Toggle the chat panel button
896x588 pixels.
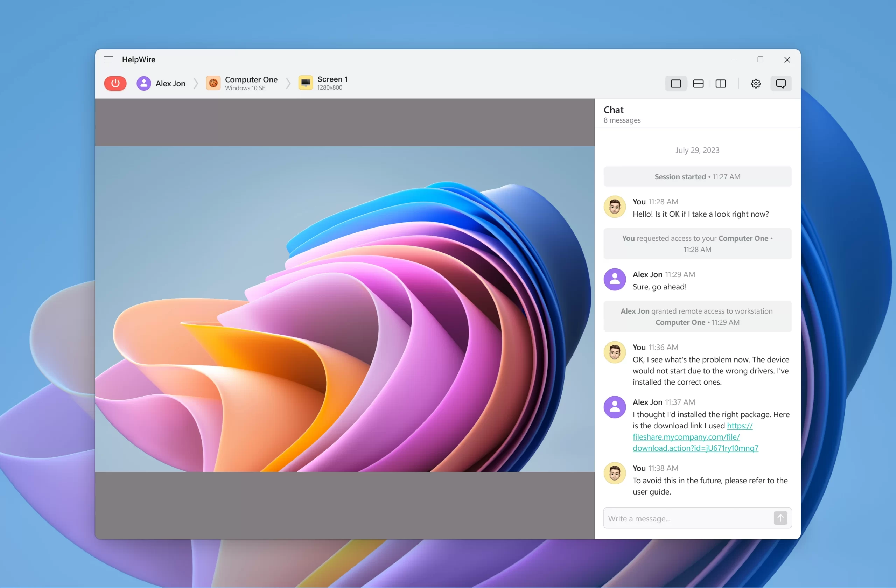pos(781,84)
